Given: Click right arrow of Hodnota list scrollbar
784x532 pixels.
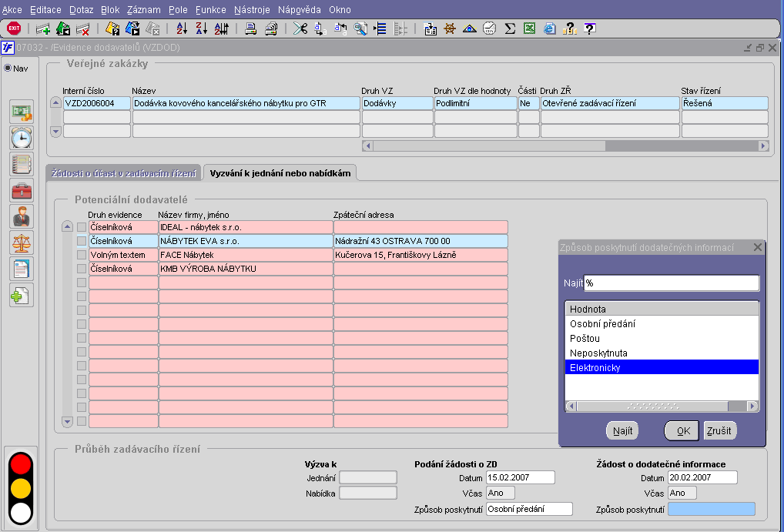Looking at the screenshot, I should tap(752, 406).
